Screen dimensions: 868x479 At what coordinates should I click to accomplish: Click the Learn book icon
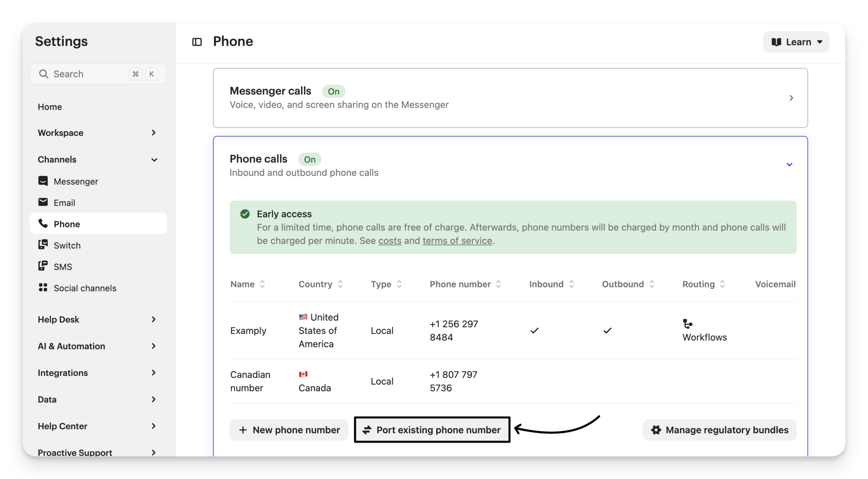pyautogui.click(x=777, y=42)
